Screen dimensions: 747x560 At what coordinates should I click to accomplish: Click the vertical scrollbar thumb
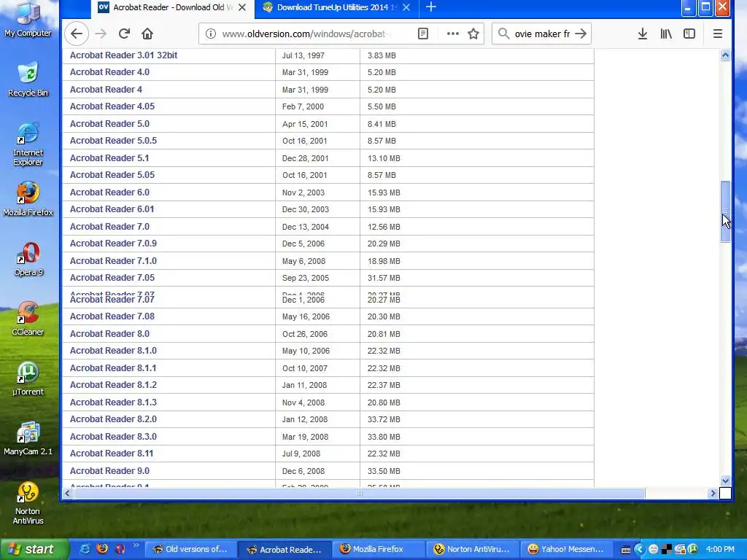click(725, 212)
